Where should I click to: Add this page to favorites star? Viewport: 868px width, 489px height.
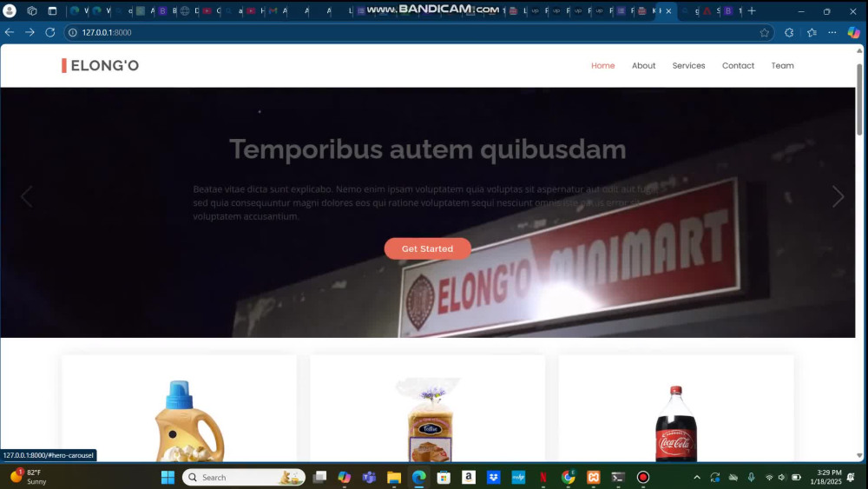pyautogui.click(x=765, y=33)
